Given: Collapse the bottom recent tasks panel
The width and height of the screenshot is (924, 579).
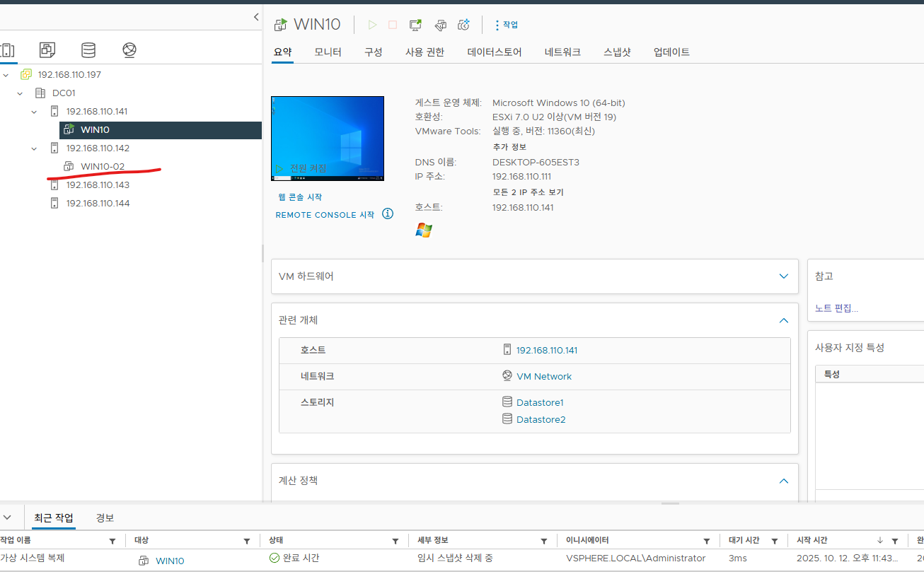Looking at the screenshot, I should tap(6, 517).
